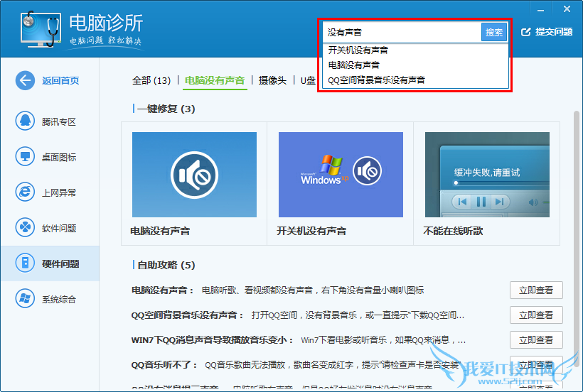Click guide title 电脑没有声音：
The image size is (583, 392).
point(163,290)
